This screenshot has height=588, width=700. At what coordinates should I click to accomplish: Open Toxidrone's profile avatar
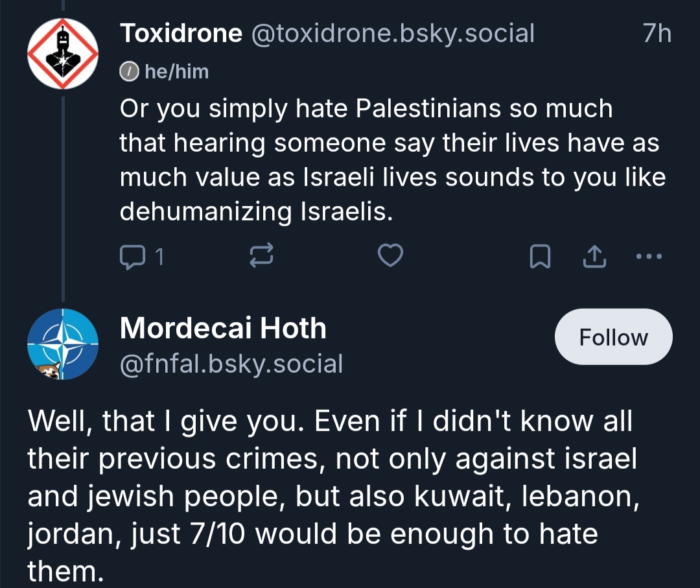pyautogui.click(x=63, y=54)
